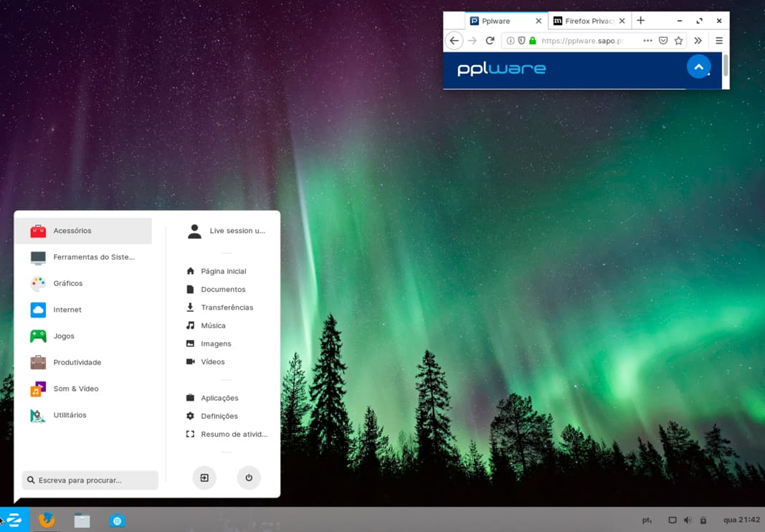Open the volume control in the system tray
Image resolution: width=765 pixels, height=532 pixels.
tap(688, 520)
